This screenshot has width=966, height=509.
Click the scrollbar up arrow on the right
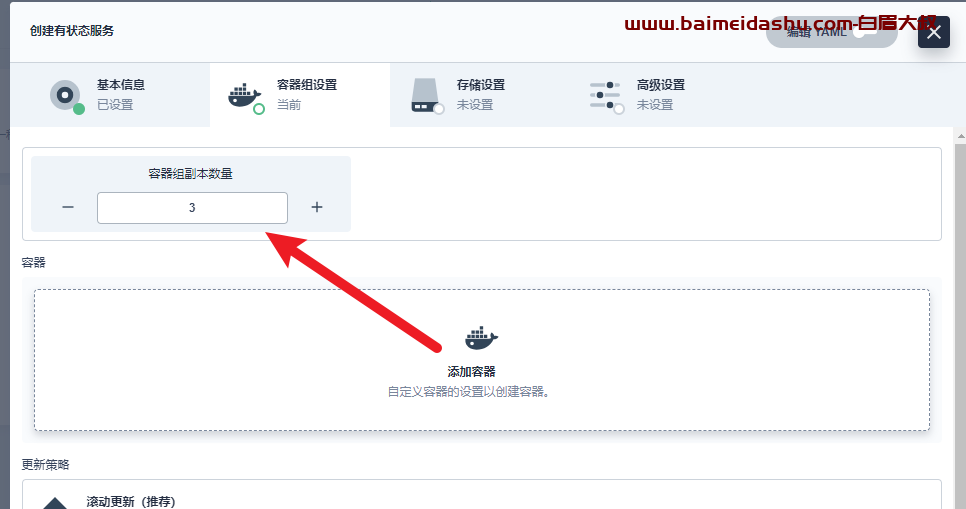[x=960, y=135]
